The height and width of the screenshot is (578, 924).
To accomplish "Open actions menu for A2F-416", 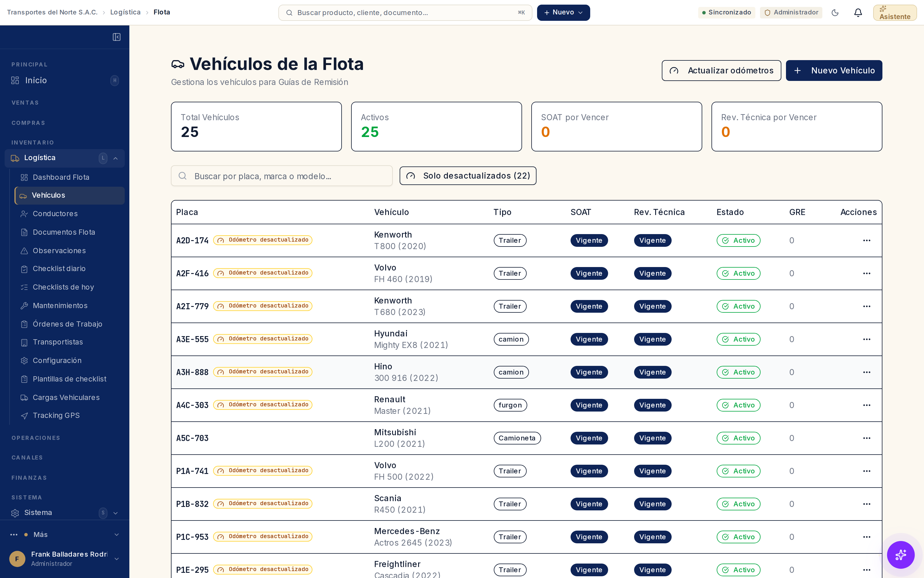I will (867, 273).
